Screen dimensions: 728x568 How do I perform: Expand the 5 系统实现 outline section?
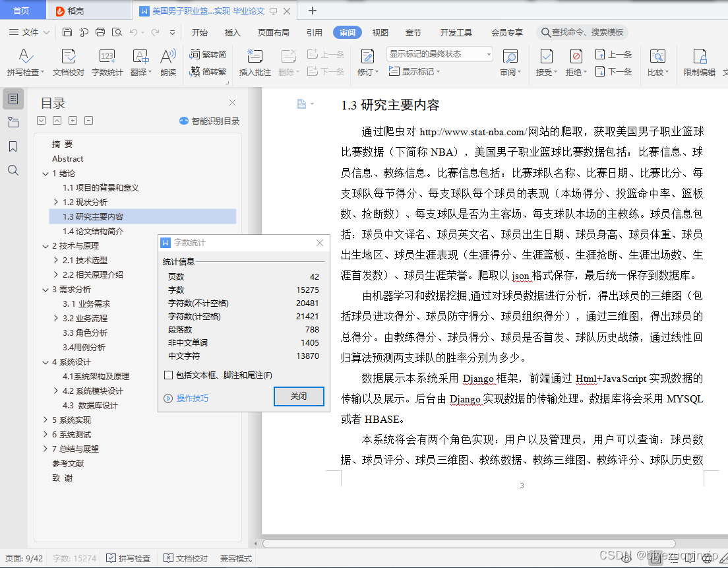[x=45, y=420]
